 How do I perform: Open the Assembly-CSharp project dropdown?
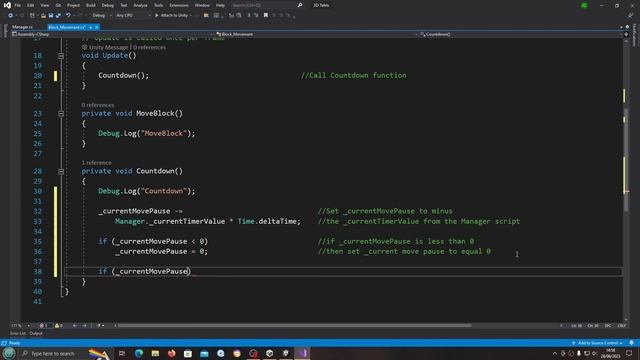111,34
